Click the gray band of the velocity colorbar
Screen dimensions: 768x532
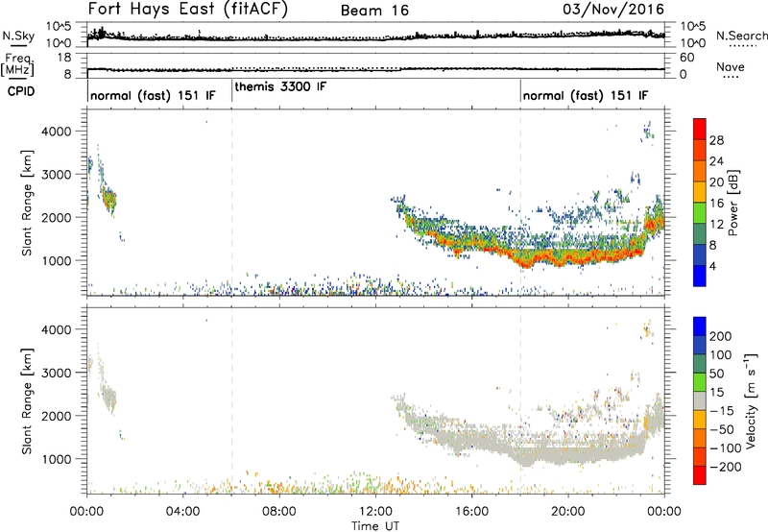pyautogui.click(x=700, y=400)
